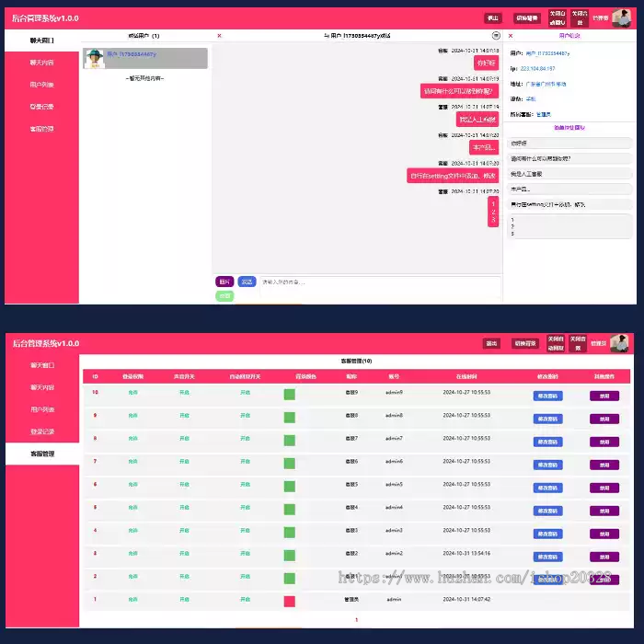The width and height of the screenshot is (644, 644).
Task: Insert quick reply 我是人工客服
Action: pos(569,174)
